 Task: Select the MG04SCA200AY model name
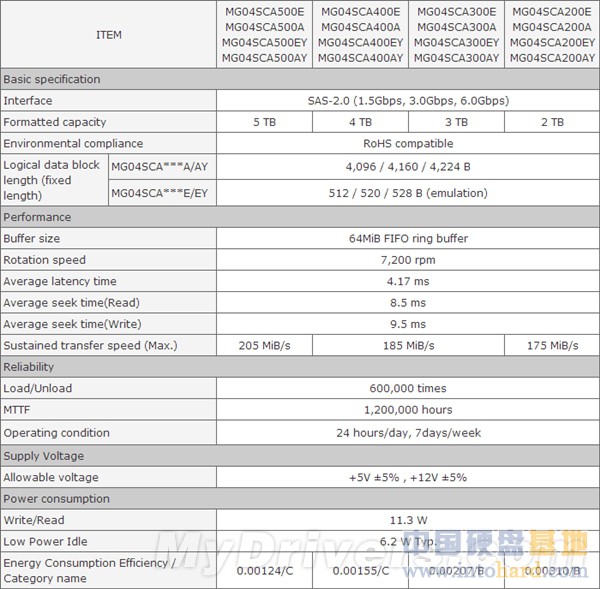[552, 58]
